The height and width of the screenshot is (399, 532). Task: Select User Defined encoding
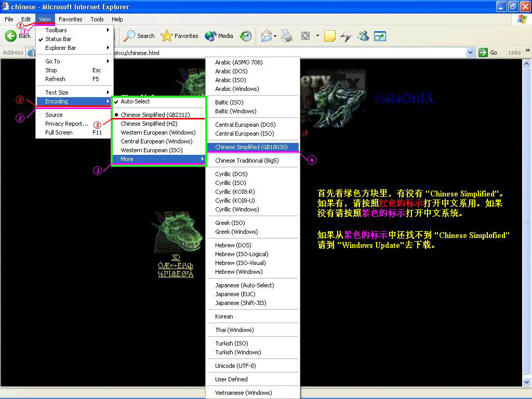[x=253, y=379]
